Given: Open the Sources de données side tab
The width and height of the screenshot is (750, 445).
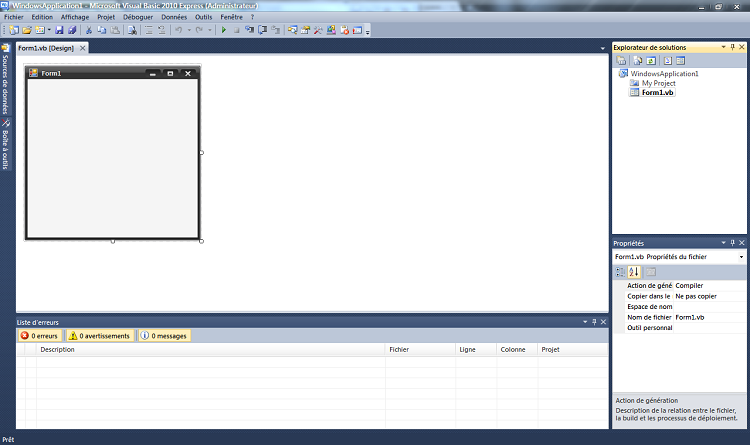Looking at the screenshot, I should (5, 79).
